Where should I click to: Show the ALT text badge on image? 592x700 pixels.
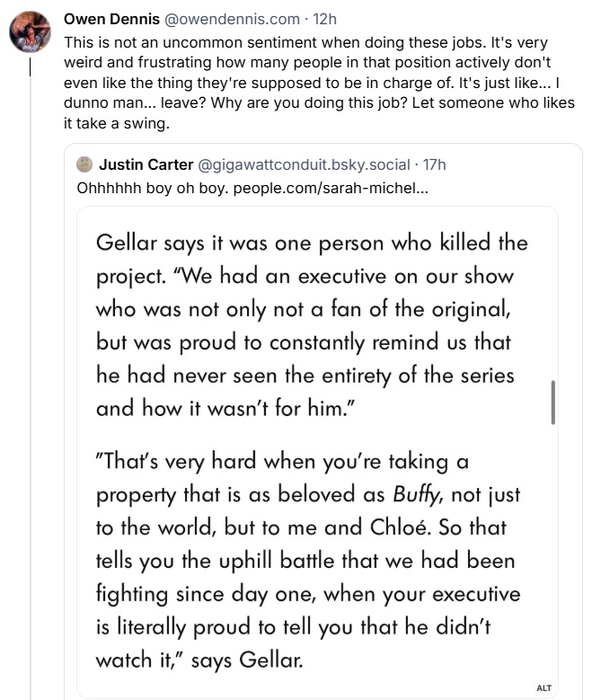543,687
